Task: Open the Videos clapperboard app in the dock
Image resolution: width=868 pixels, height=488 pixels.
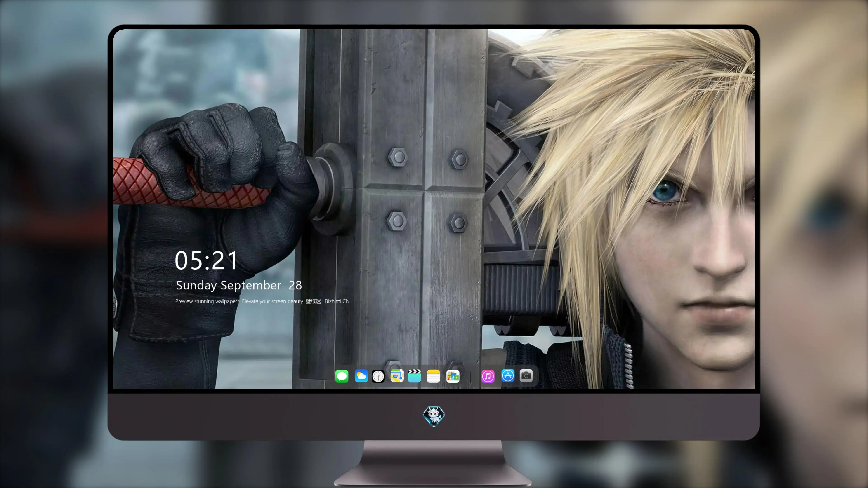Action: (x=415, y=376)
